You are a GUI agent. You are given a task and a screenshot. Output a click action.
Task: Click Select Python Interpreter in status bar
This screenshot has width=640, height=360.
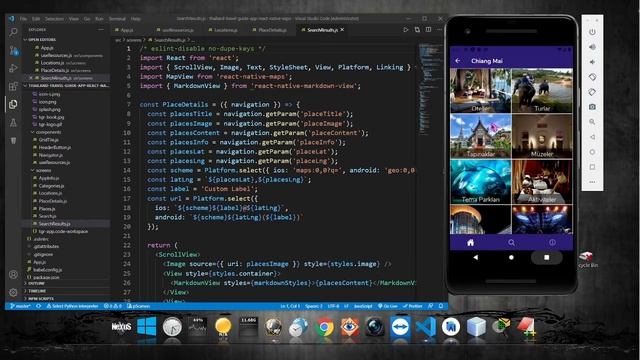coord(72,306)
